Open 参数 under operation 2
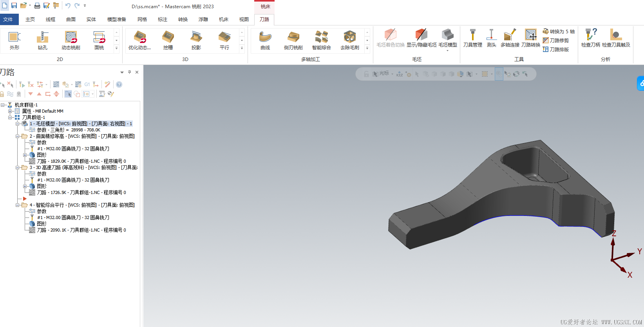 (x=42, y=142)
